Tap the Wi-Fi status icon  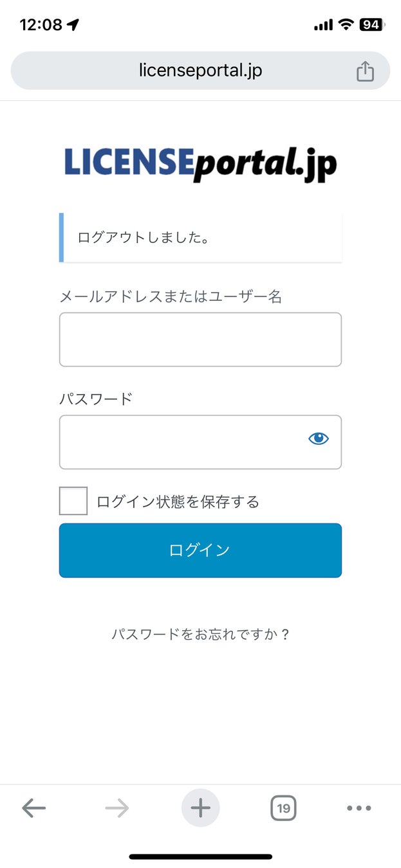pyautogui.click(x=346, y=25)
